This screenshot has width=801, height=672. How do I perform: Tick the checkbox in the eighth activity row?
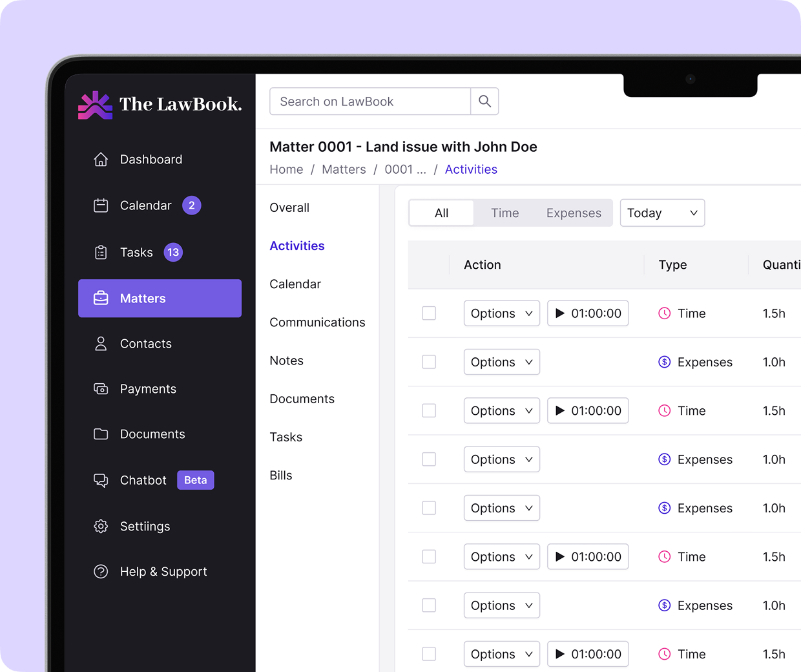pos(429,654)
